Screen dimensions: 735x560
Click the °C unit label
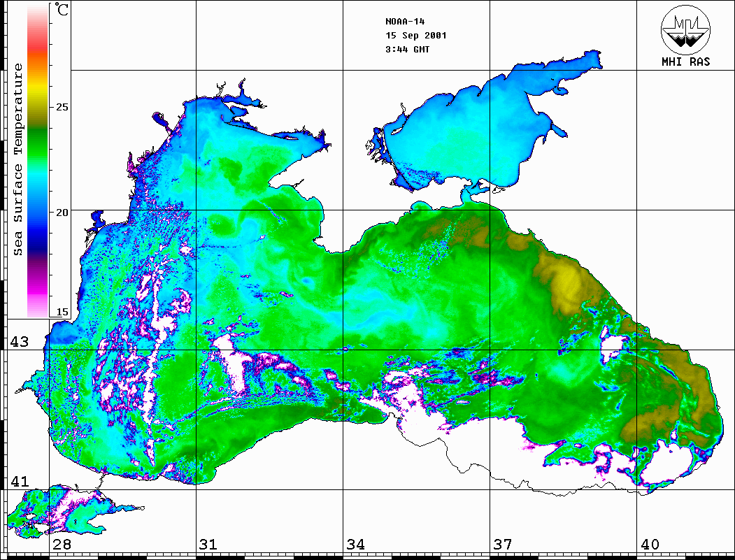(x=62, y=9)
